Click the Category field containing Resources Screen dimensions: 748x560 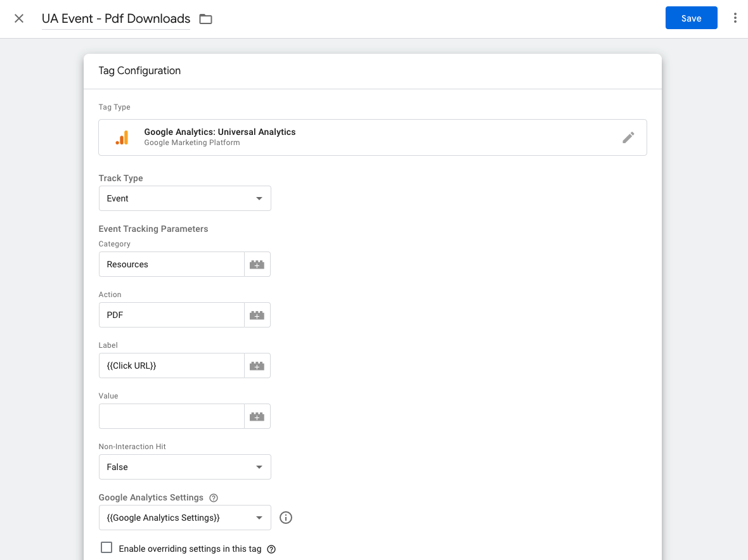[172, 265]
